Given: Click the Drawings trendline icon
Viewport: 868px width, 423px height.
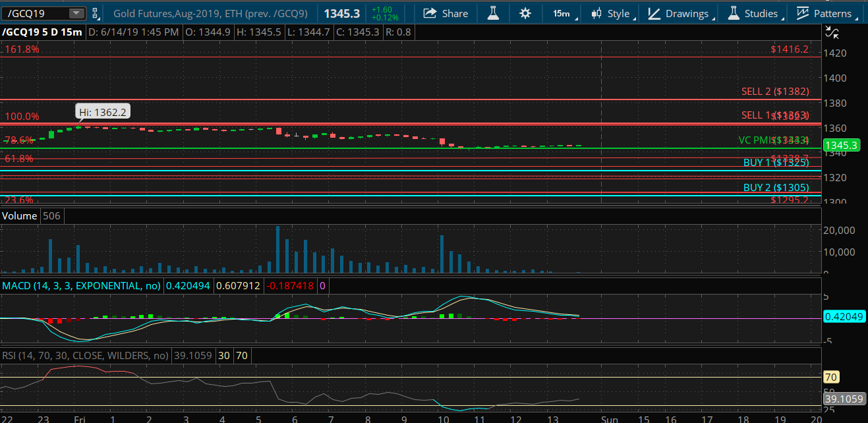Looking at the screenshot, I should [653, 13].
